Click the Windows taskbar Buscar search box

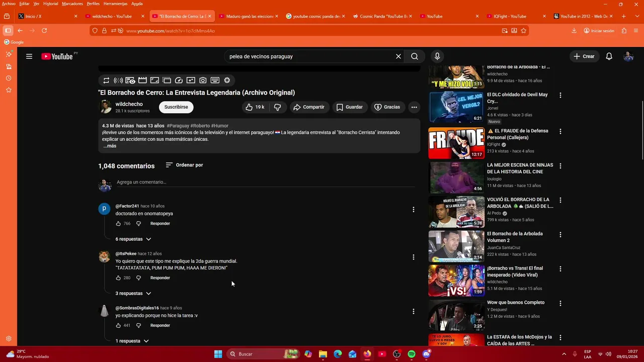click(264, 354)
